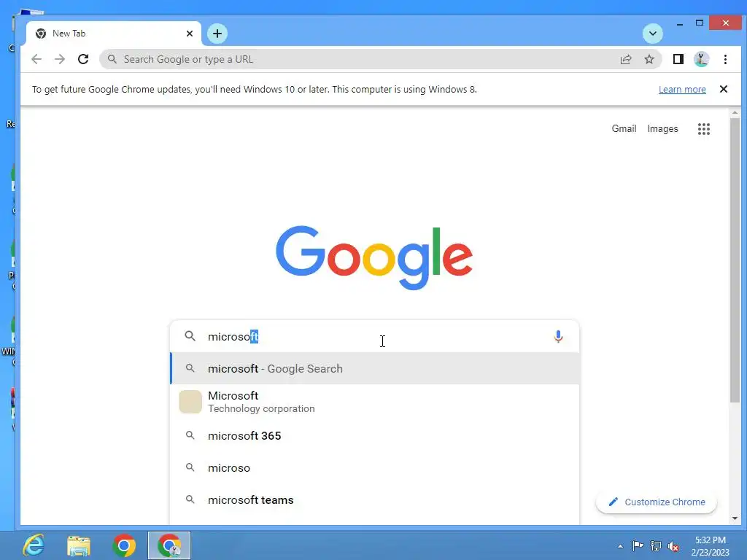Dismiss the Windows update notice bar
747x560 pixels.
tap(723, 89)
